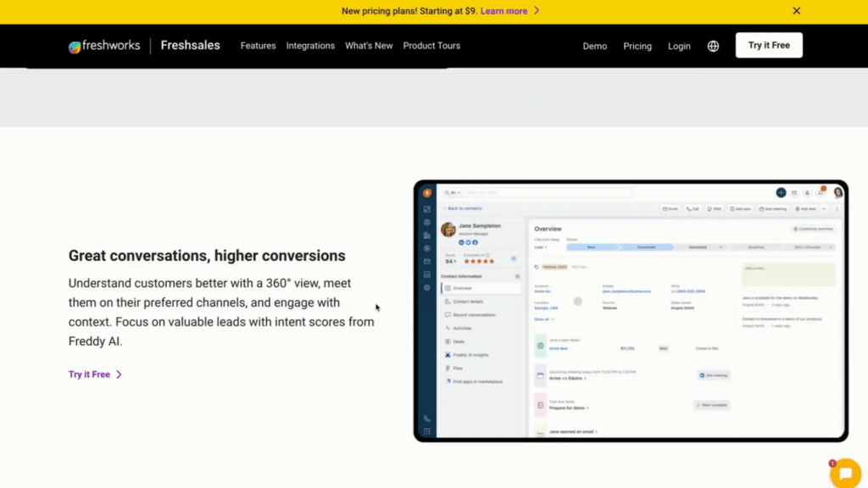Follow the purple Try it Free link

(95, 374)
